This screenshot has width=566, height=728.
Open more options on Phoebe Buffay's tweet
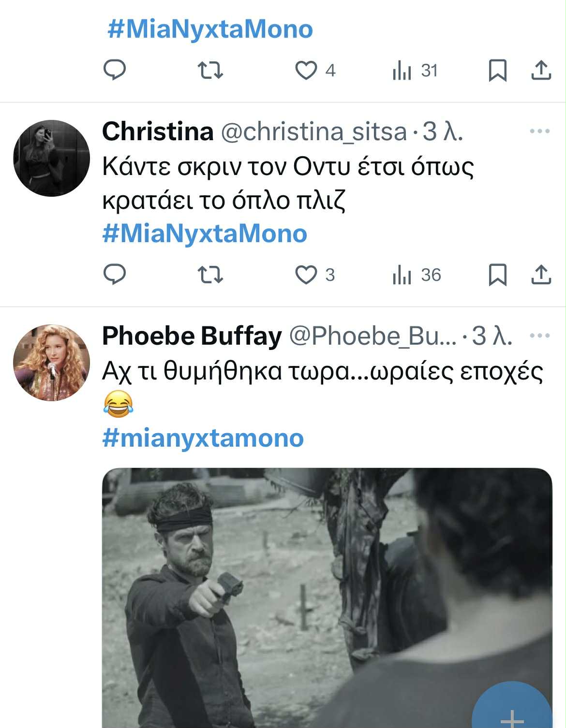pyautogui.click(x=540, y=335)
